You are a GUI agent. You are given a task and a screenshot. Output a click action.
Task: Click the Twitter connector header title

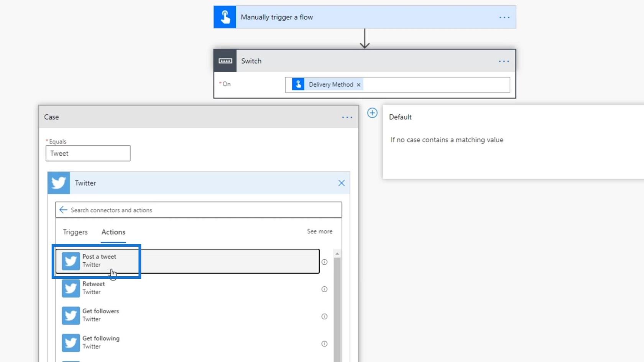click(85, 183)
